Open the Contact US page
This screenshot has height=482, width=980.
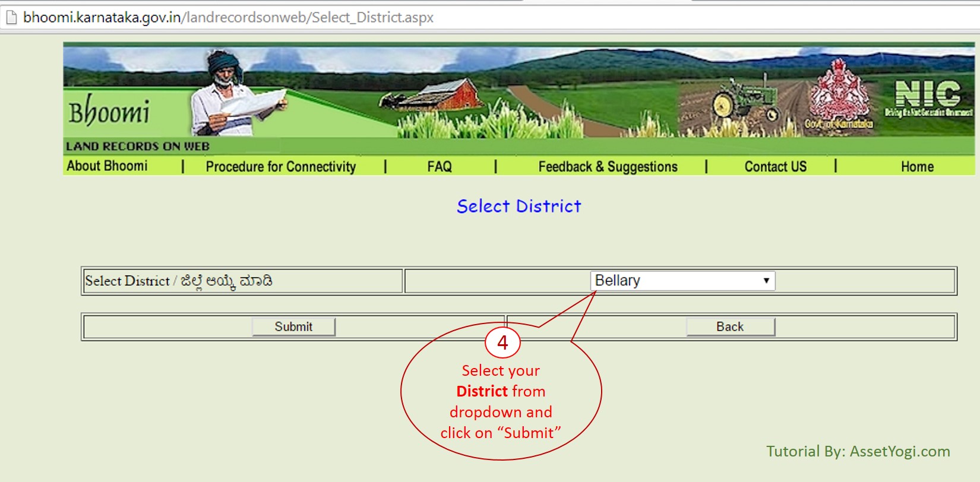tap(776, 167)
